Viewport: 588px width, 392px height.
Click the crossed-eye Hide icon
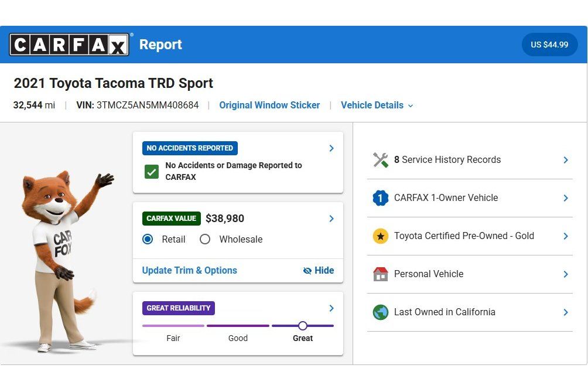click(307, 271)
